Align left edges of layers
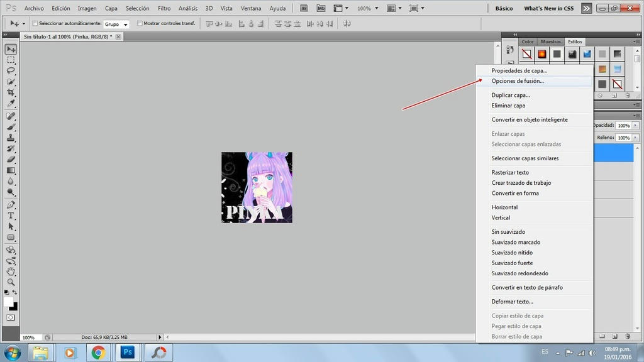The width and height of the screenshot is (644, 362). click(x=241, y=24)
